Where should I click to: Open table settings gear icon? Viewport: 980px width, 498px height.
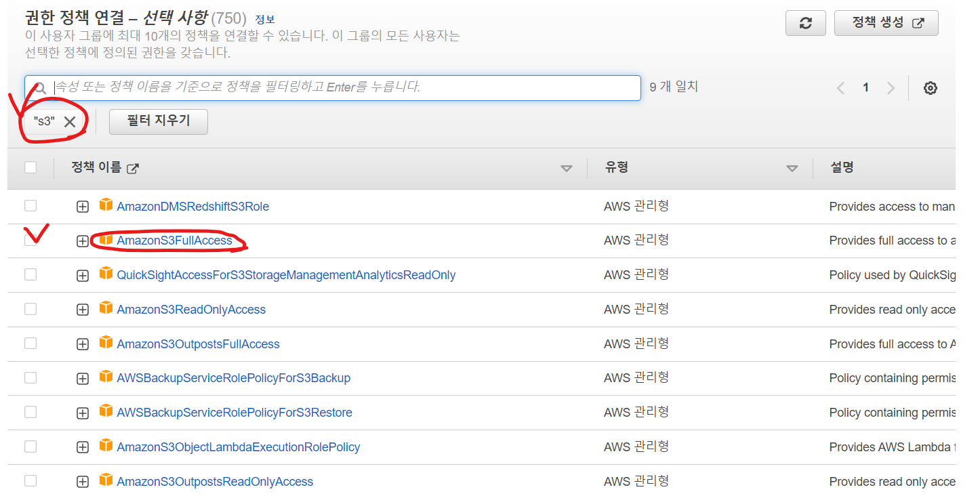point(931,88)
